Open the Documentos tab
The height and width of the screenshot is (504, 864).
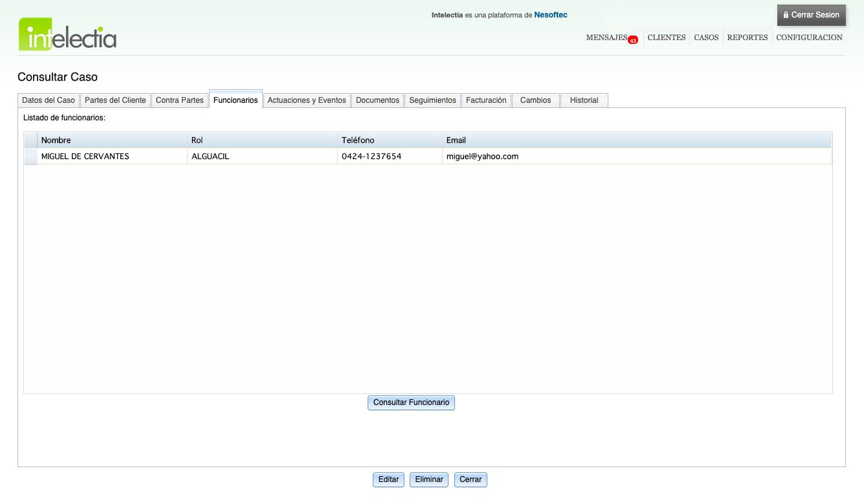pos(377,100)
